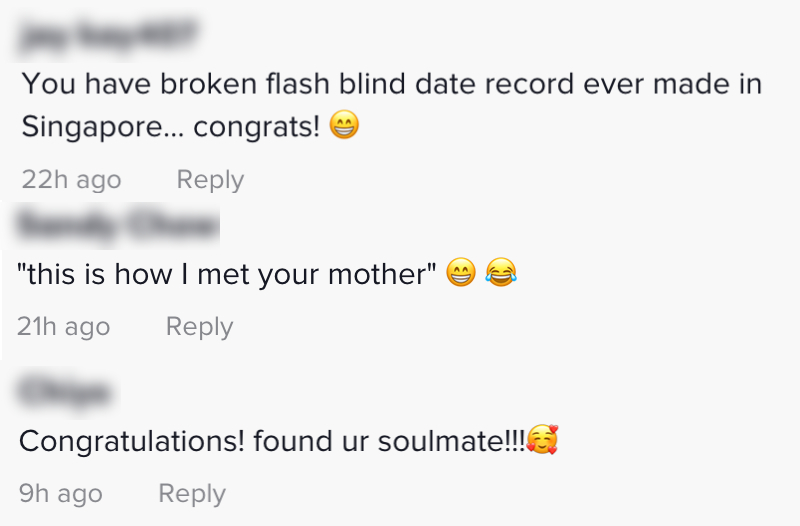
Task: Click the grinning emoji after the mother quote
Action: point(461,275)
